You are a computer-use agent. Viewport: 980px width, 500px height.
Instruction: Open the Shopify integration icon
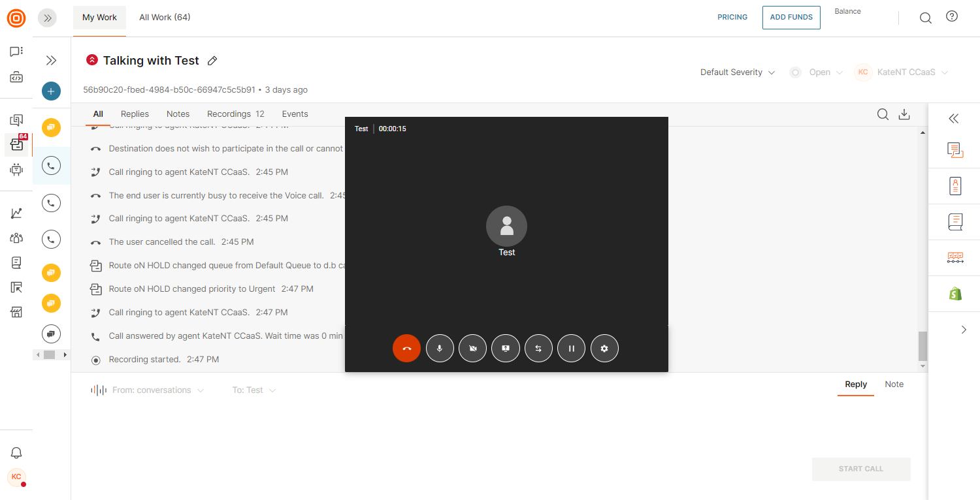pos(955,294)
